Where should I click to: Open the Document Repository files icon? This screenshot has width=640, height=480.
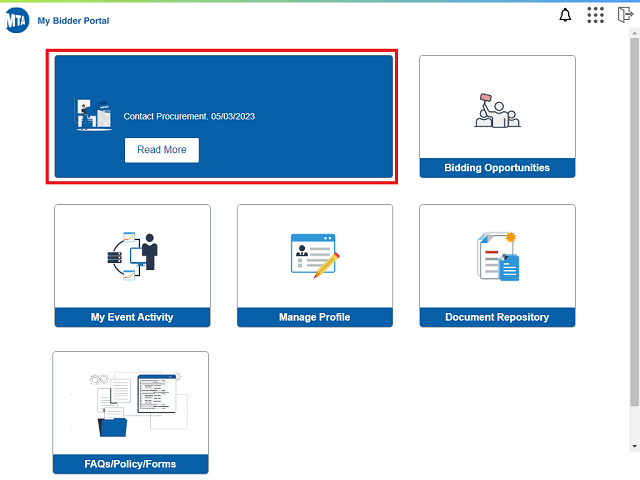(498, 256)
